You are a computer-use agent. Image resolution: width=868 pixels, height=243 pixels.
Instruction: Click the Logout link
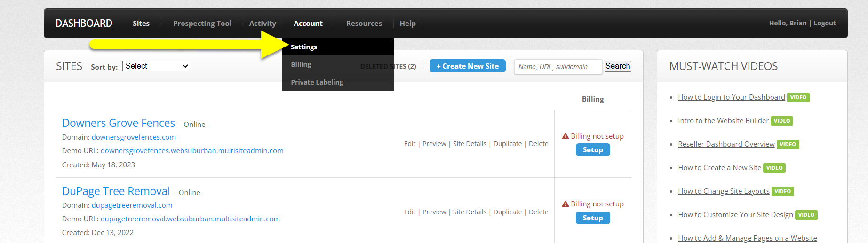tap(825, 23)
